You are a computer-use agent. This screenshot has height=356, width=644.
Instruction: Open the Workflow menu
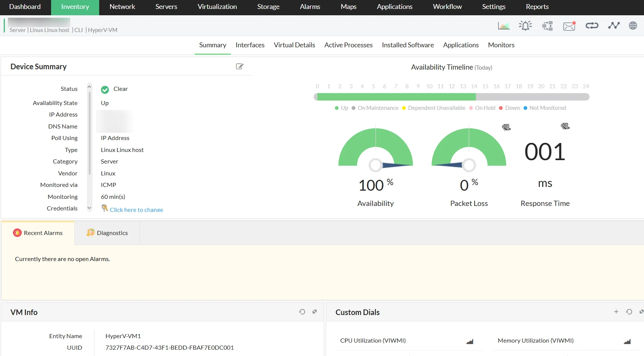tap(447, 7)
